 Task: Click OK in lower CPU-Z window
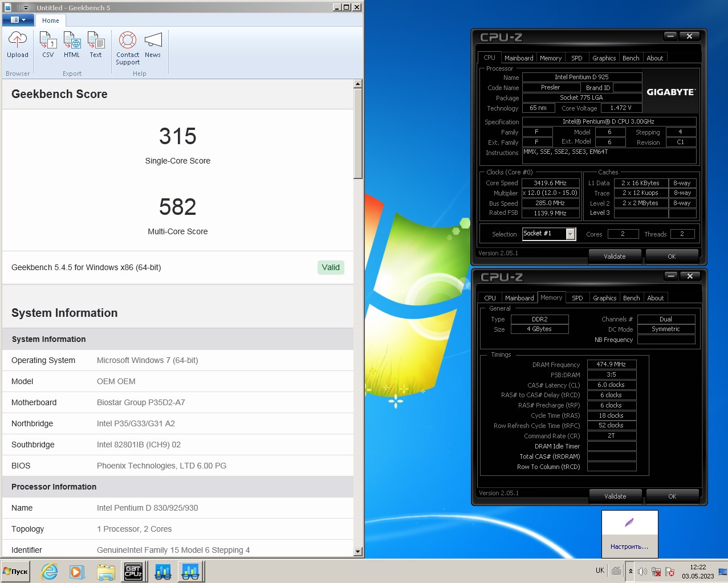coord(672,496)
